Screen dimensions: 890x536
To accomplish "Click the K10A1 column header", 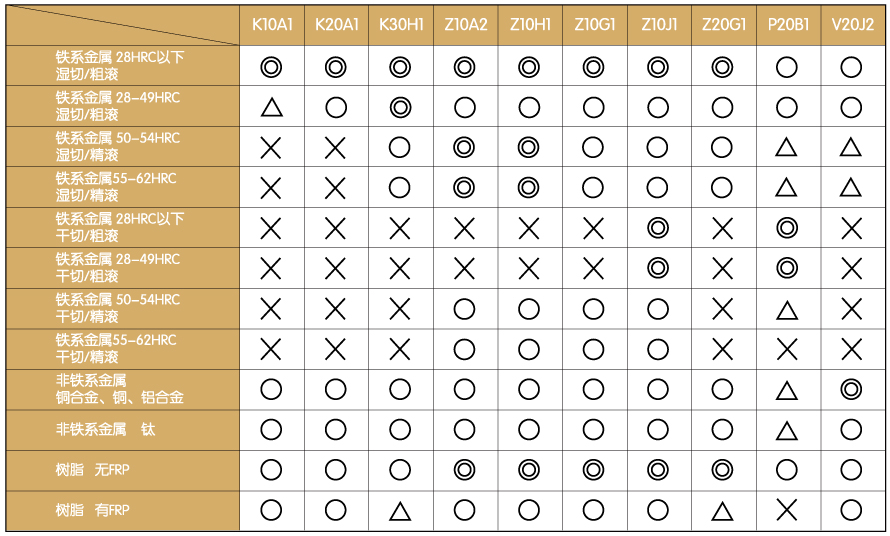I will tap(271, 25).
